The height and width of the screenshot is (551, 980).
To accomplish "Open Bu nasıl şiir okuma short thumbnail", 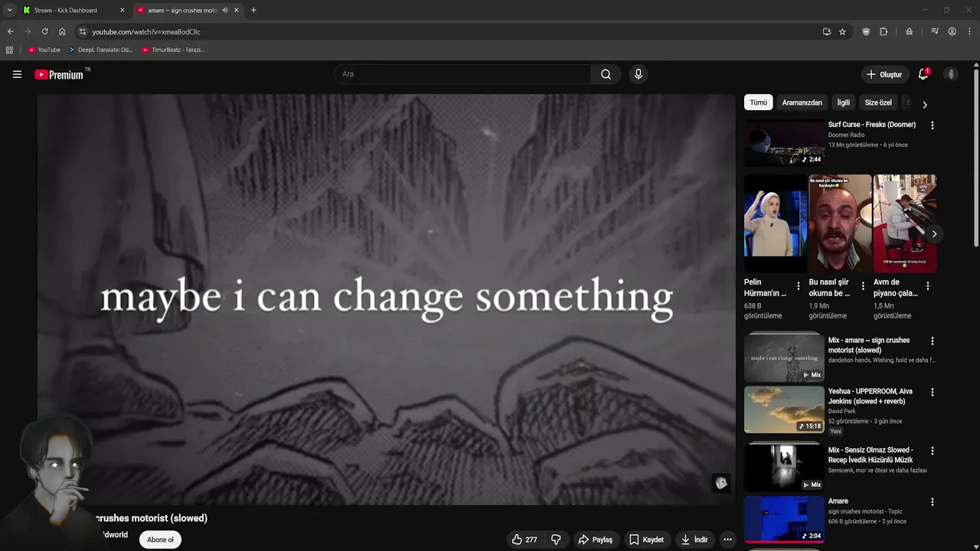I will point(840,223).
